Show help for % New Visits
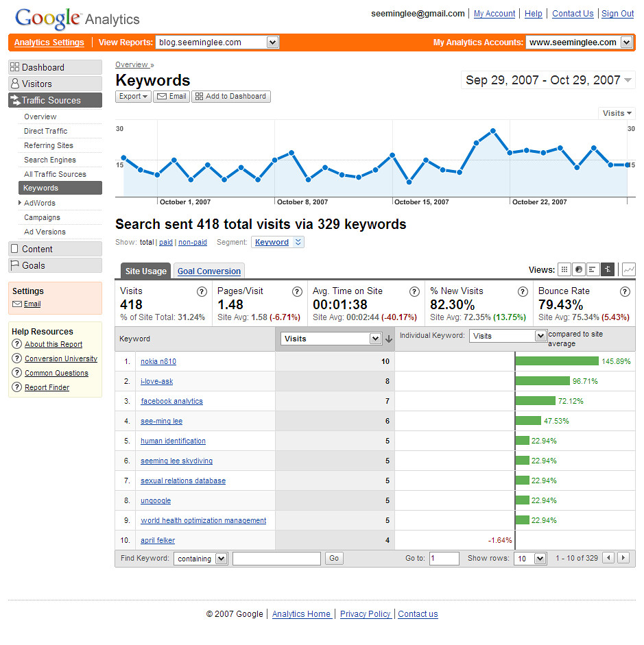Viewport: 644px width, 645px height. [x=523, y=291]
